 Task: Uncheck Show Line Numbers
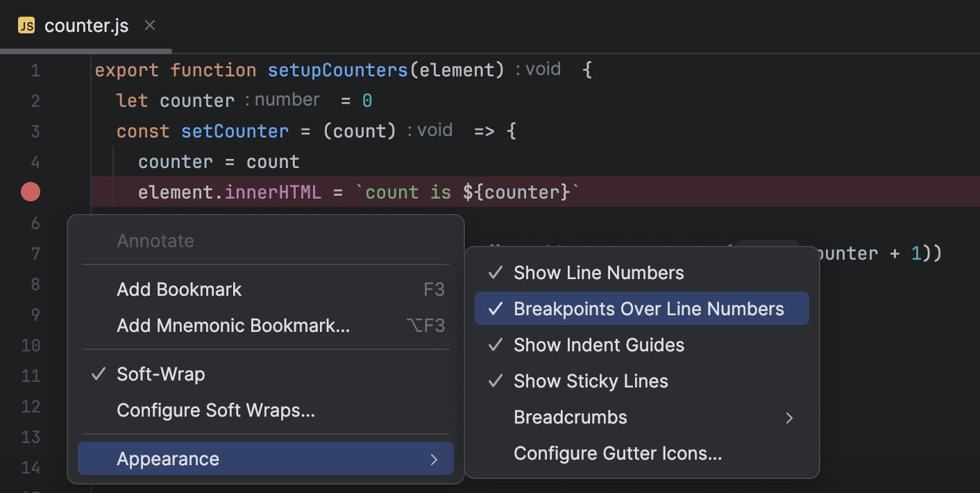click(x=598, y=272)
